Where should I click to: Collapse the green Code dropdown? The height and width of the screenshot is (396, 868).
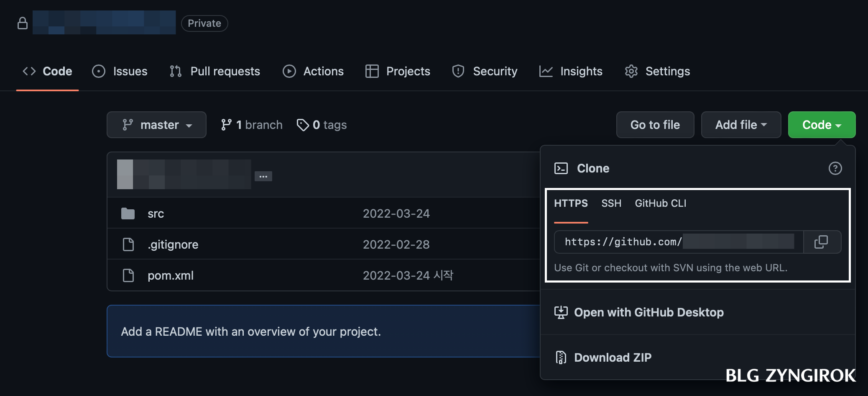(x=821, y=124)
